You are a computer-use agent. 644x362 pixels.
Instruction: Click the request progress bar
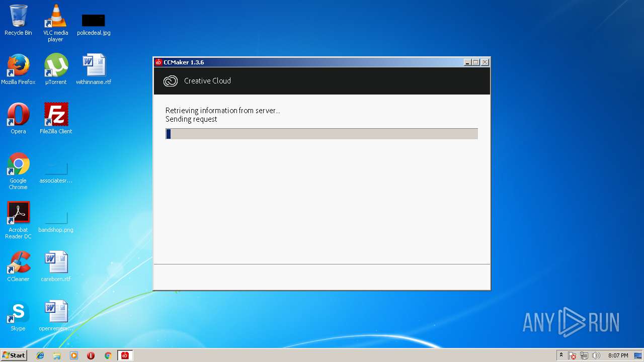pyautogui.click(x=321, y=134)
